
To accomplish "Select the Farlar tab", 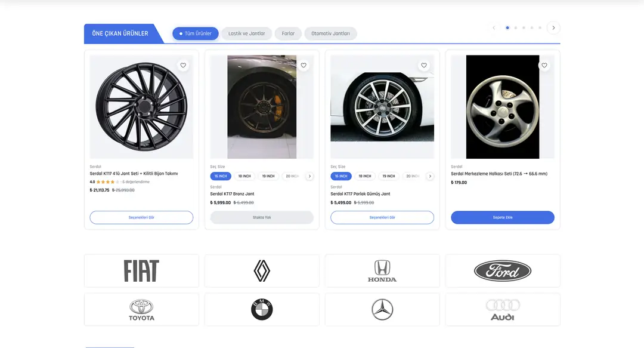I will click(x=288, y=33).
